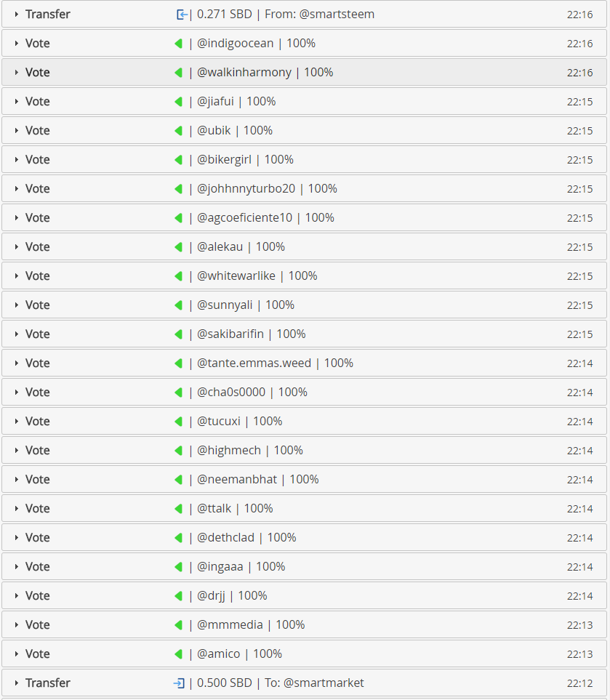This screenshot has height=700, width=610.
Task: Click the green upvote icon for @whitewarlike
Action: point(179,276)
